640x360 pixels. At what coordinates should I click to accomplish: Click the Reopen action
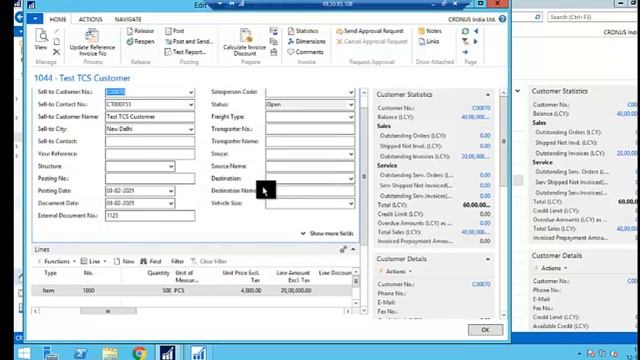click(x=140, y=42)
